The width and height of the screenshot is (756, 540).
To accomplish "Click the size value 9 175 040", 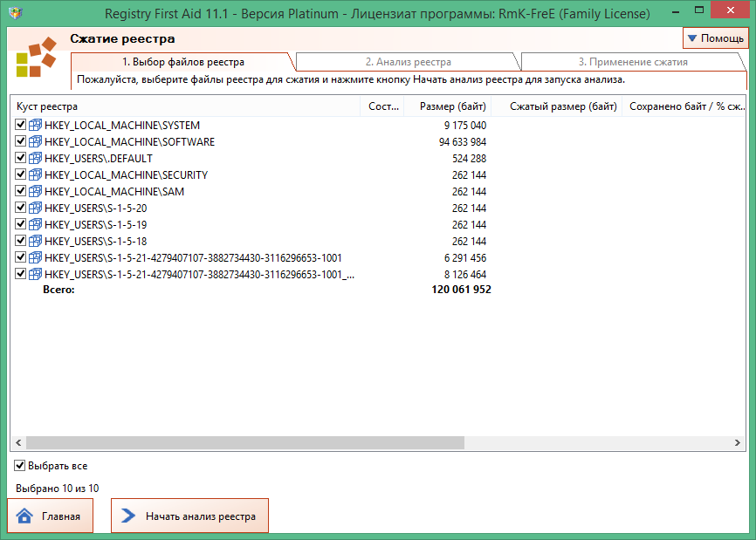I will coord(464,126).
